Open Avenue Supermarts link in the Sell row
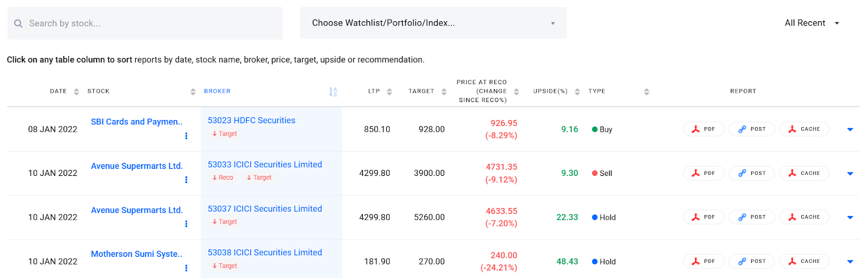Screen dimensions: 868x278 pyautogui.click(x=137, y=166)
